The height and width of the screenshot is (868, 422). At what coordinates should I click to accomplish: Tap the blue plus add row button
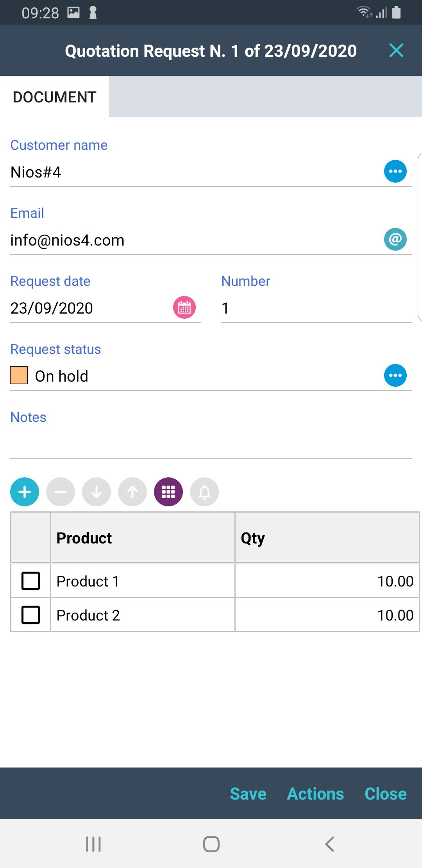click(x=25, y=492)
